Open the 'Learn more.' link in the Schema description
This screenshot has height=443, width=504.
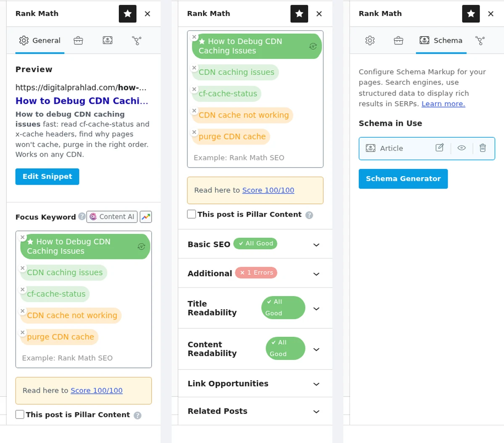pos(443,104)
